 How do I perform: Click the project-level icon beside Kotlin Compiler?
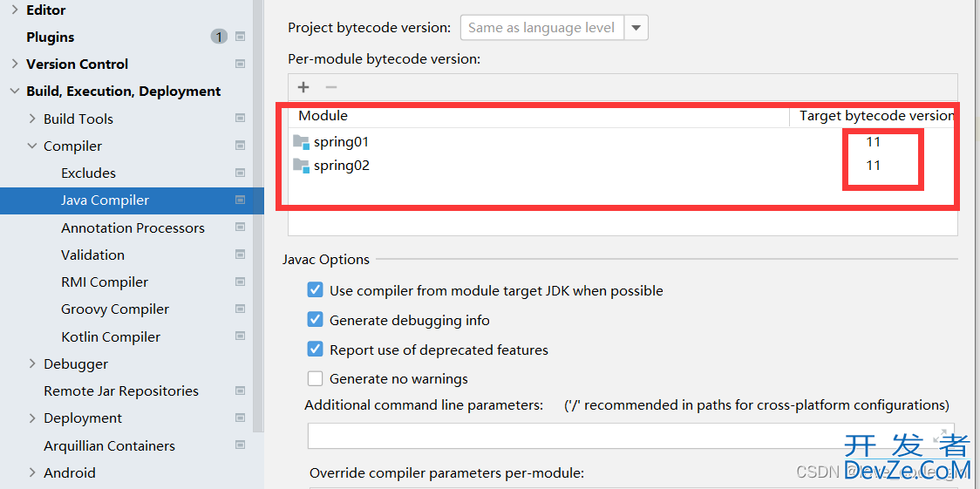[240, 336]
